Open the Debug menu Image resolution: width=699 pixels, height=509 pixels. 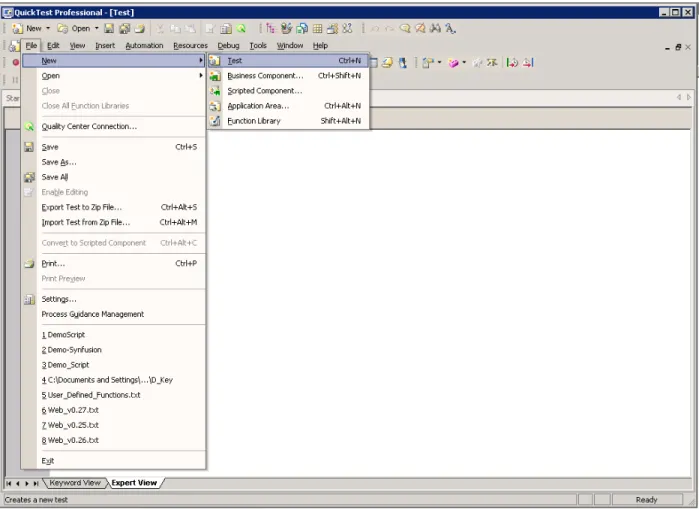coord(228,45)
